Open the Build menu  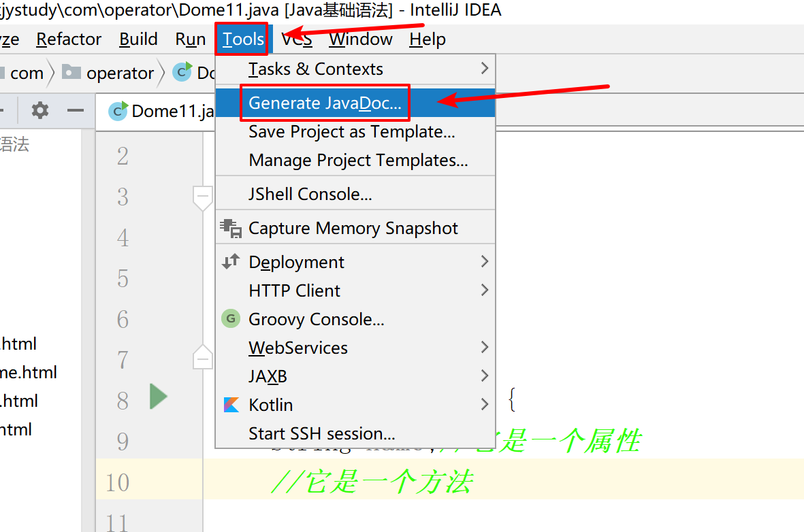[x=138, y=39]
